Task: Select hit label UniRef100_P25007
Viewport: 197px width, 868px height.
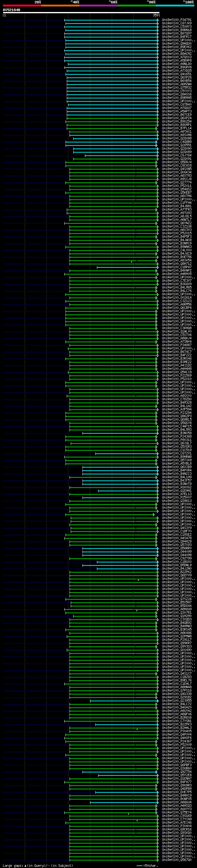Action: click(x=176, y=497)
